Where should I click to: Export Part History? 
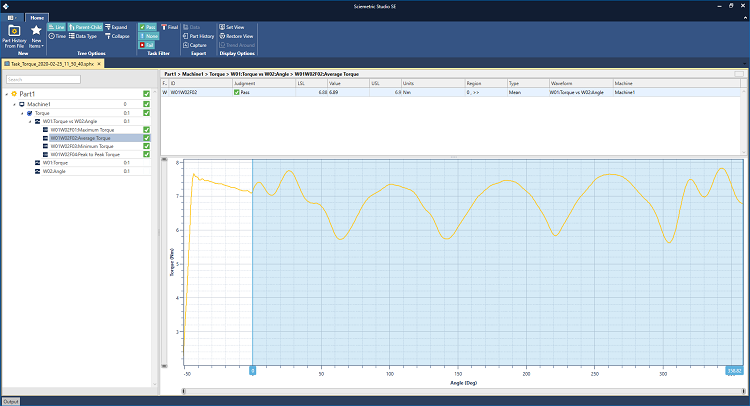pos(199,35)
